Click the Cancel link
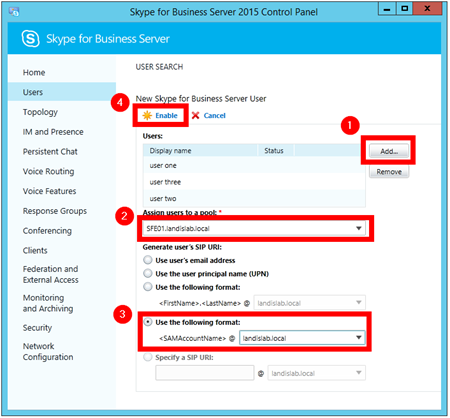450x418 pixels. (x=214, y=115)
